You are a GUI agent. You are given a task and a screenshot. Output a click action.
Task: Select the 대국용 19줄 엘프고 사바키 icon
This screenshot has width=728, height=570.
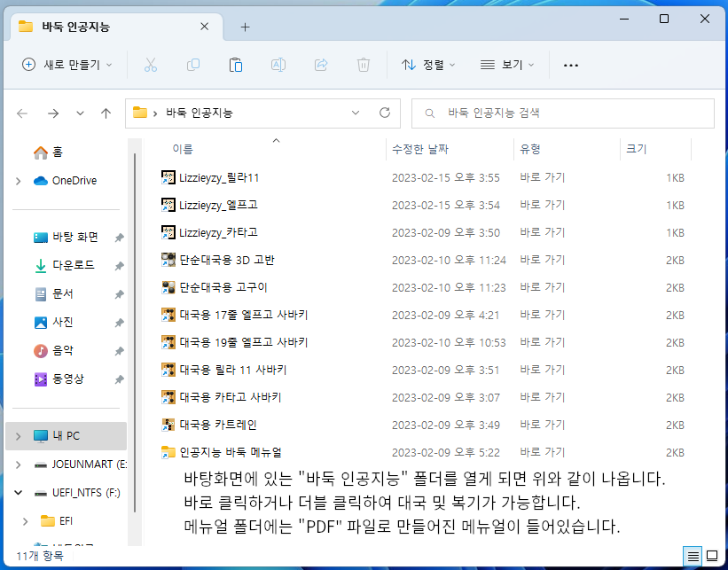(168, 342)
